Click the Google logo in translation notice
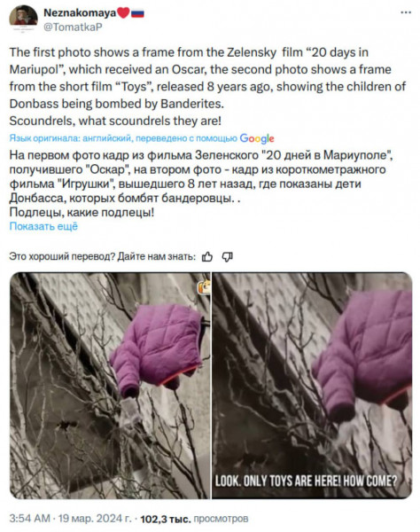The height and width of the screenshot is (532, 420). (257, 138)
